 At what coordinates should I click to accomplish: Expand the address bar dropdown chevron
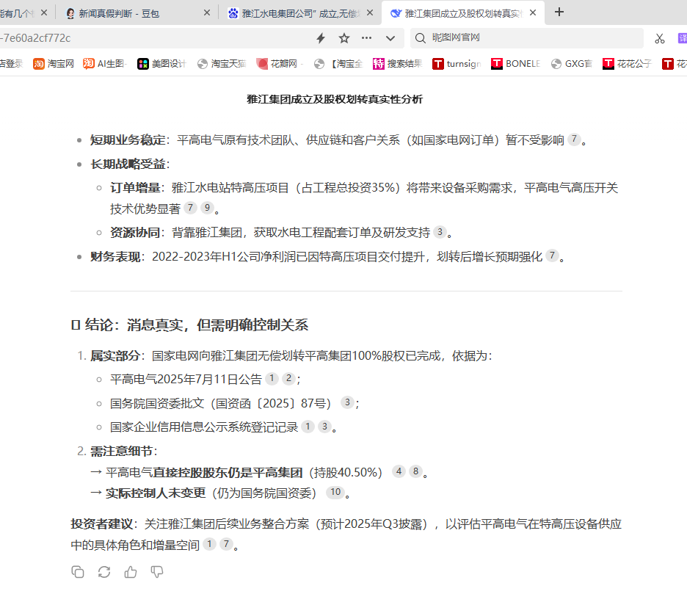click(390, 38)
